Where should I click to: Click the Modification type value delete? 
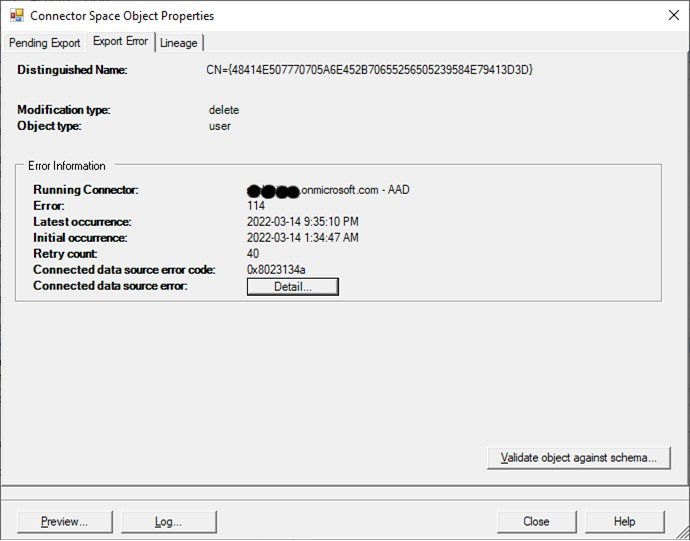pyautogui.click(x=224, y=110)
